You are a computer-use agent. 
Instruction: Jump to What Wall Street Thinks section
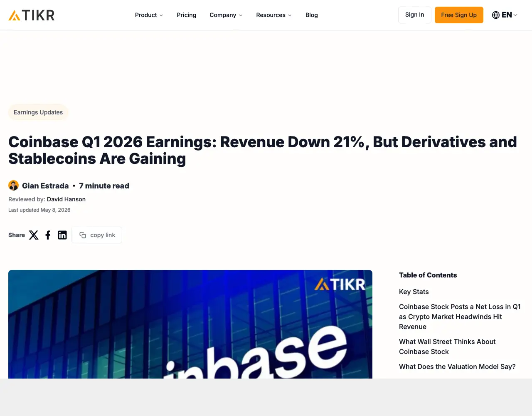tap(447, 347)
